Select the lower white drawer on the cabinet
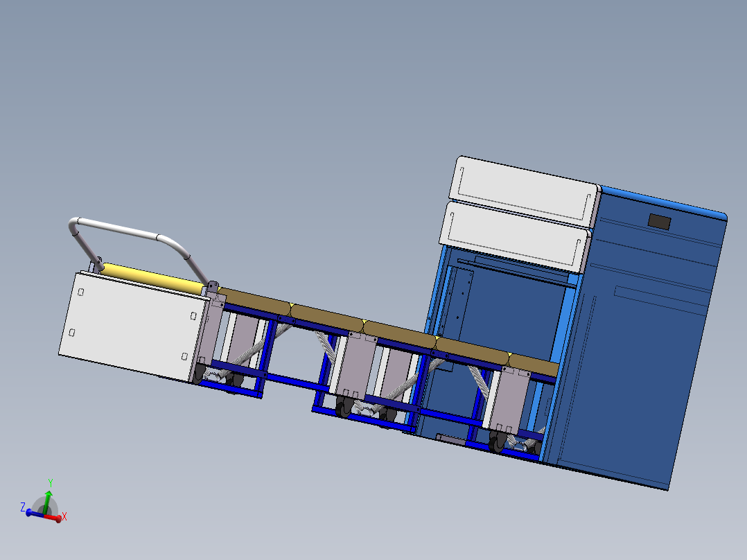747x560 pixels. (x=514, y=237)
